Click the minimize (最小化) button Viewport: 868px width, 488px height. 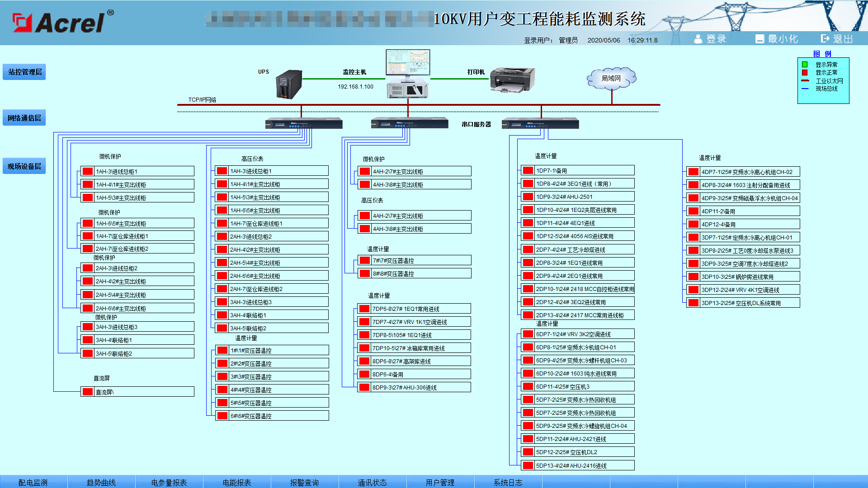[x=776, y=39]
